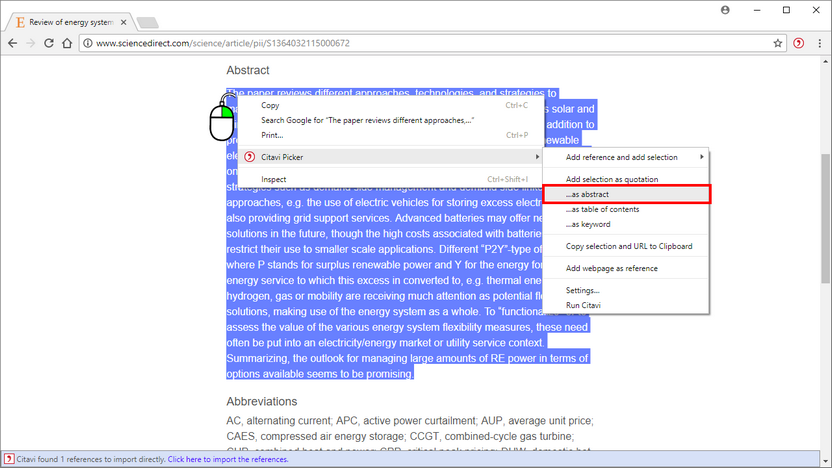Expand arrow next to 'Add reference and add selection'

point(701,157)
